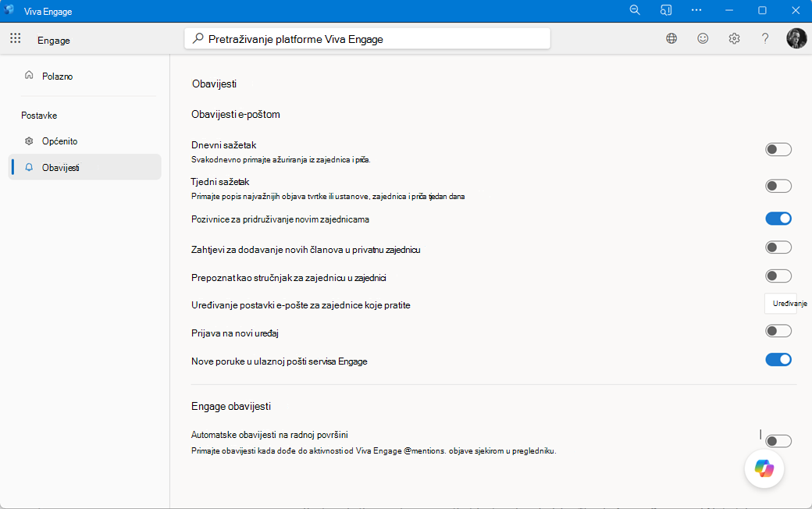
Task: Click the Engage obavijesti section heading
Action: [231, 407]
